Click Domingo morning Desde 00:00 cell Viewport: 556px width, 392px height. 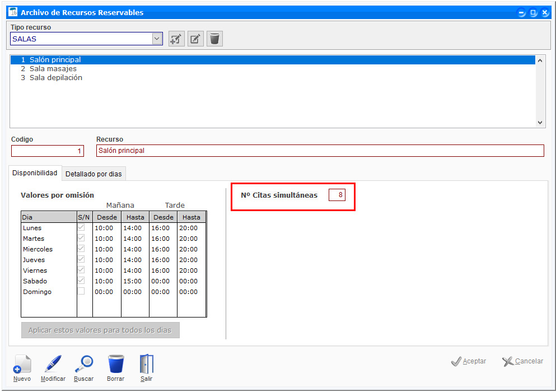(x=107, y=292)
